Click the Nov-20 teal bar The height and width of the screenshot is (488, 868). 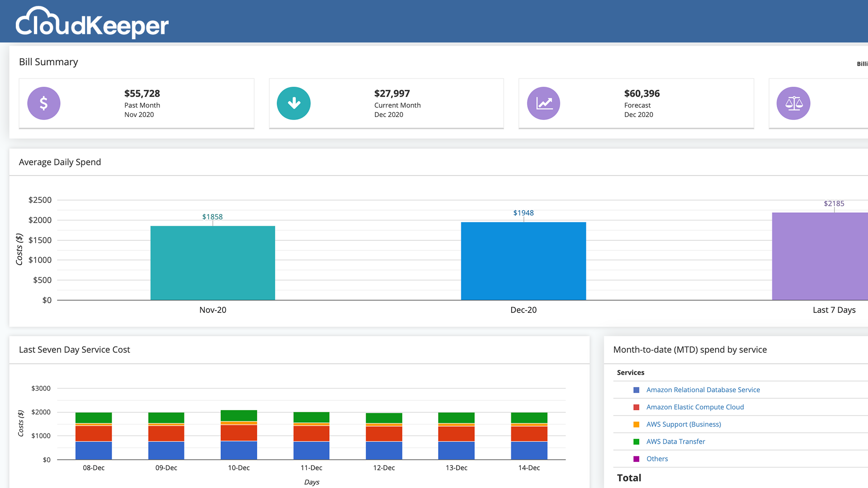click(212, 263)
